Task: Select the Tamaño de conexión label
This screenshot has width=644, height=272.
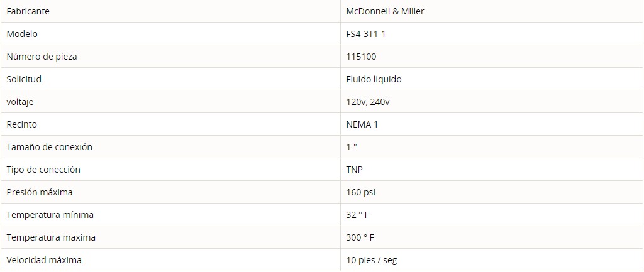Action: click(x=49, y=147)
